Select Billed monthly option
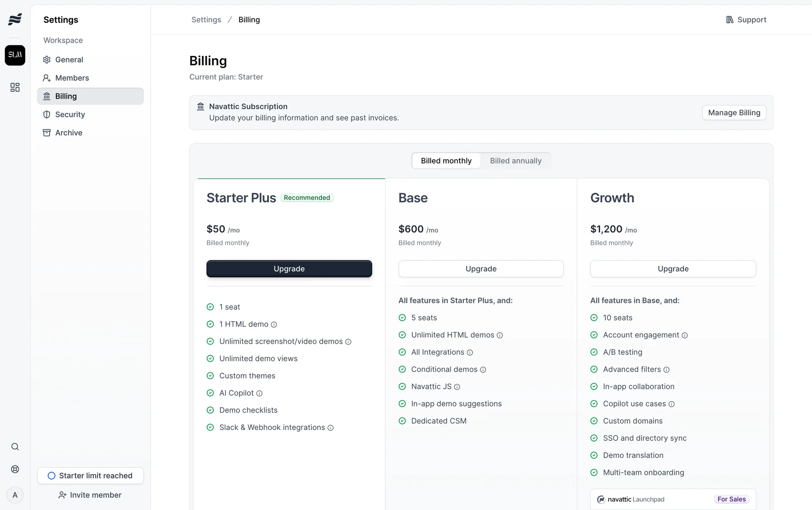 pos(446,161)
